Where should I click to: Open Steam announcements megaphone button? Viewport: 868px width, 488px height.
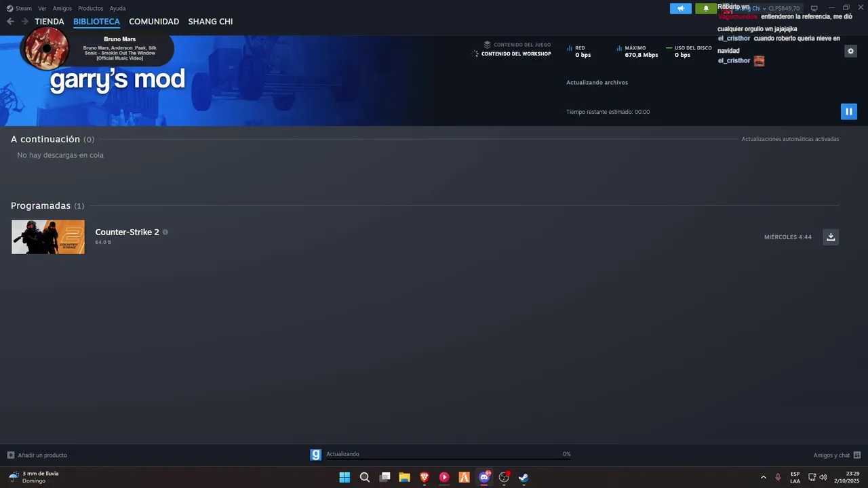click(x=681, y=8)
